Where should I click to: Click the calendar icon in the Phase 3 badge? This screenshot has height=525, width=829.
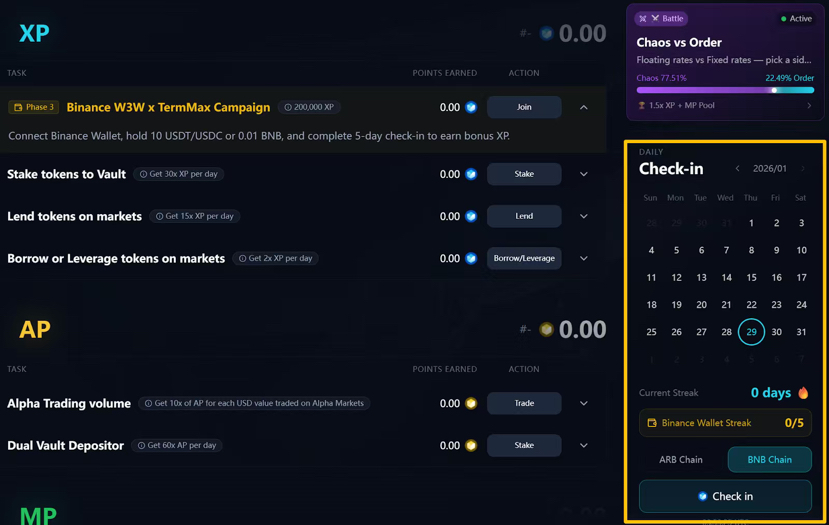pyautogui.click(x=17, y=107)
